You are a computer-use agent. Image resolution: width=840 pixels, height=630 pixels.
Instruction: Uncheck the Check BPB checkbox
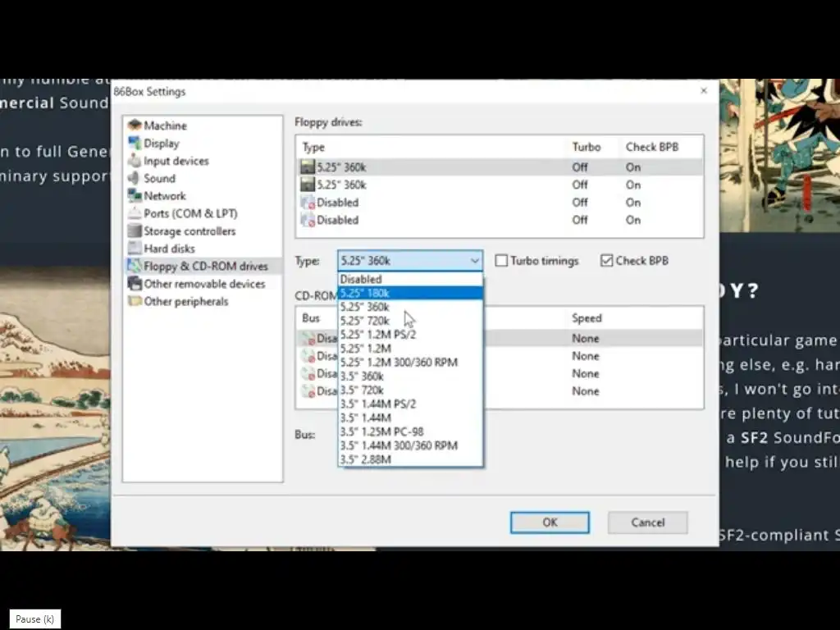[606, 261]
